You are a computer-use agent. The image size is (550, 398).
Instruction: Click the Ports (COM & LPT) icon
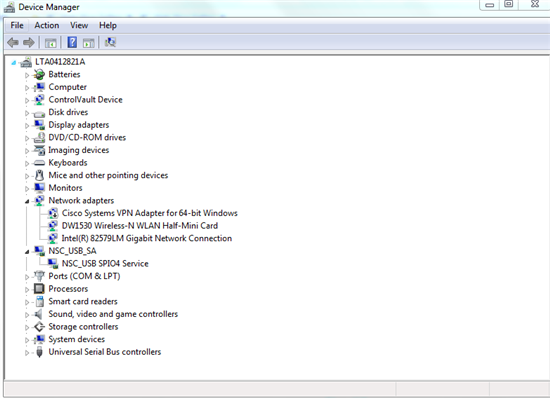pos(39,276)
